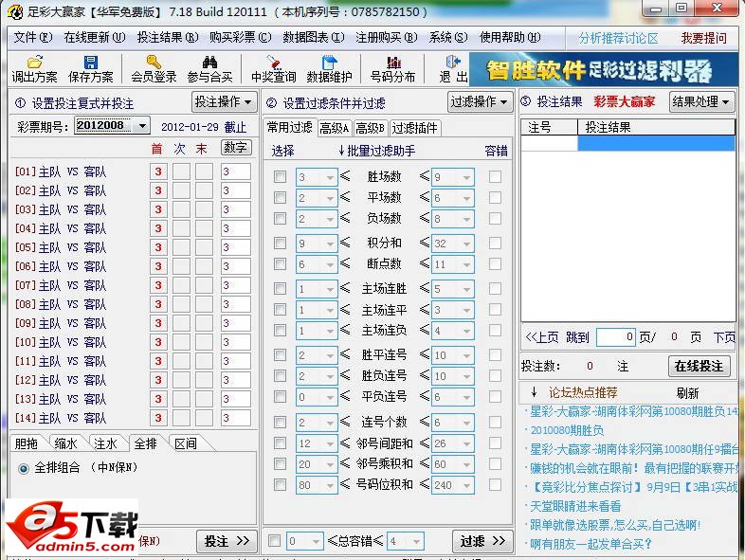Click 次 choice box for match 05
The height and width of the screenshot is (560, 745).
click(x=181, y=247)
